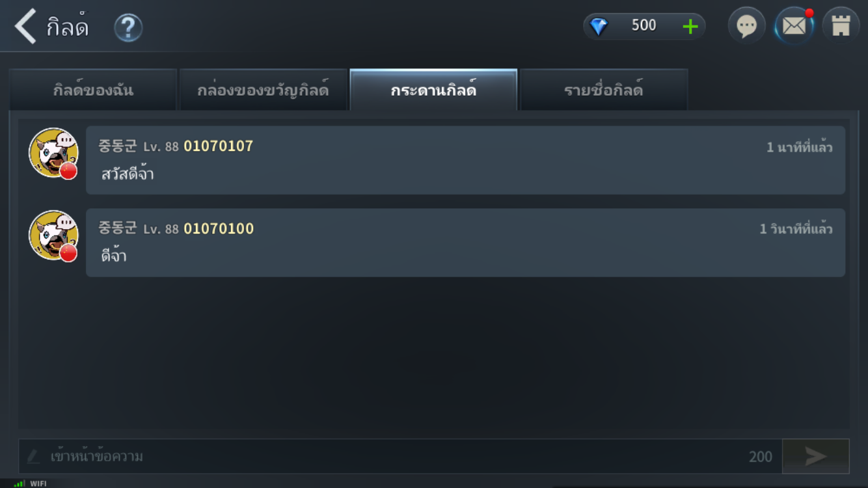Tap the blue diamond gem icon
Image resolution: width=868 pixels, height=488 pixels.
[599, 27]
